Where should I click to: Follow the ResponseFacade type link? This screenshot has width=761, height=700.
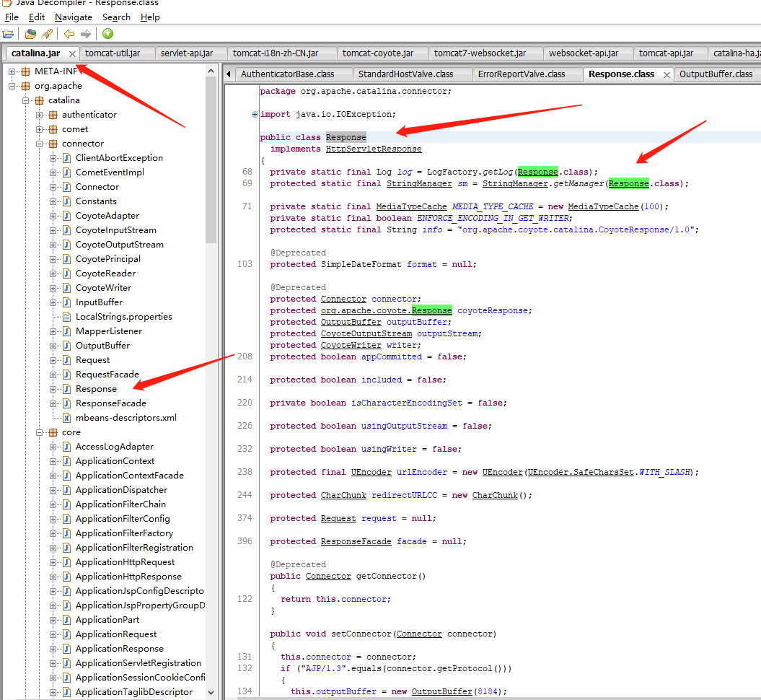(x=356, y=542)
